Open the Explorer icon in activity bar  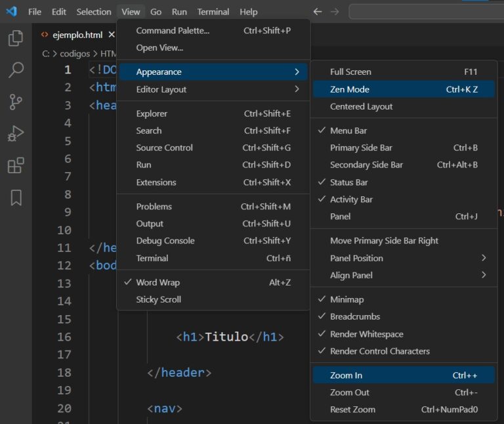(16, 39)
